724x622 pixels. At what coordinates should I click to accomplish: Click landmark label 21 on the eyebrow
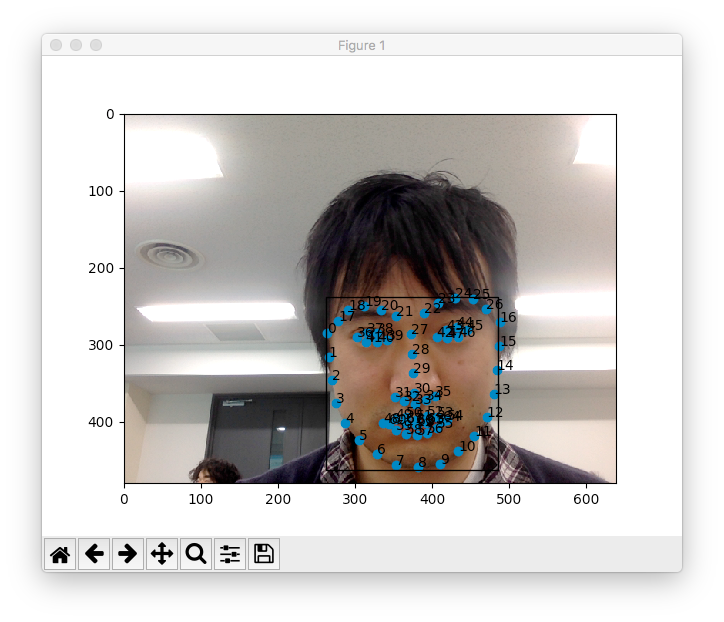click(404, 311)
